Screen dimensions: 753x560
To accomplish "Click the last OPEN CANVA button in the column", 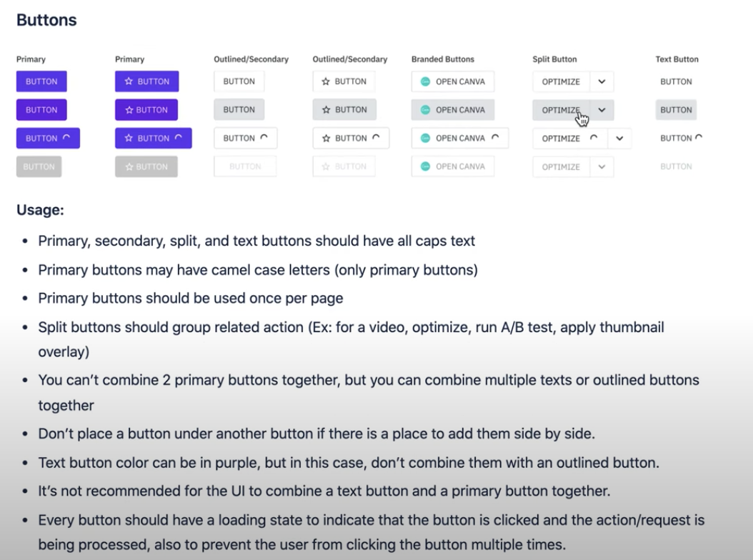I will pos(453,166).
